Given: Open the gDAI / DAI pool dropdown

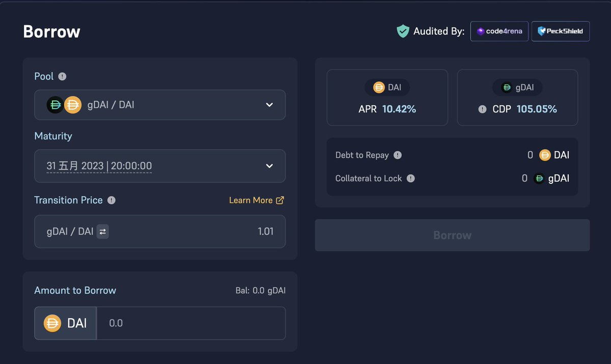Looking at the screenshot, I should [160, 105].
